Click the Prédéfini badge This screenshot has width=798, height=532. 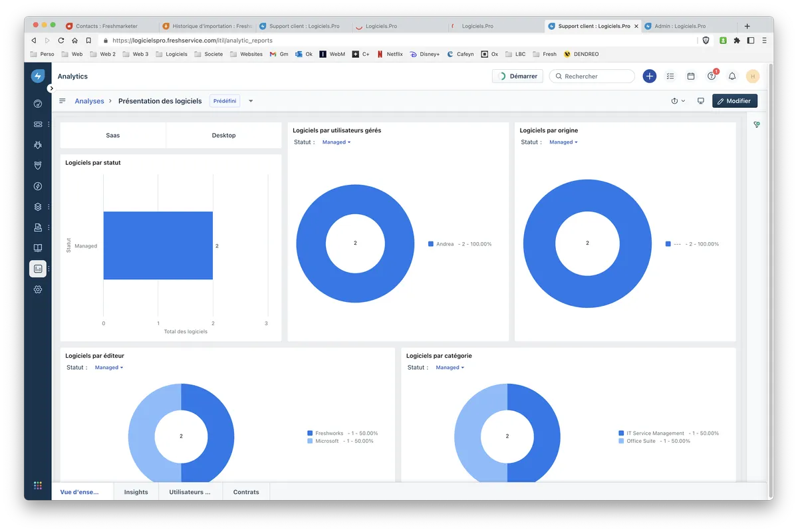225,101
